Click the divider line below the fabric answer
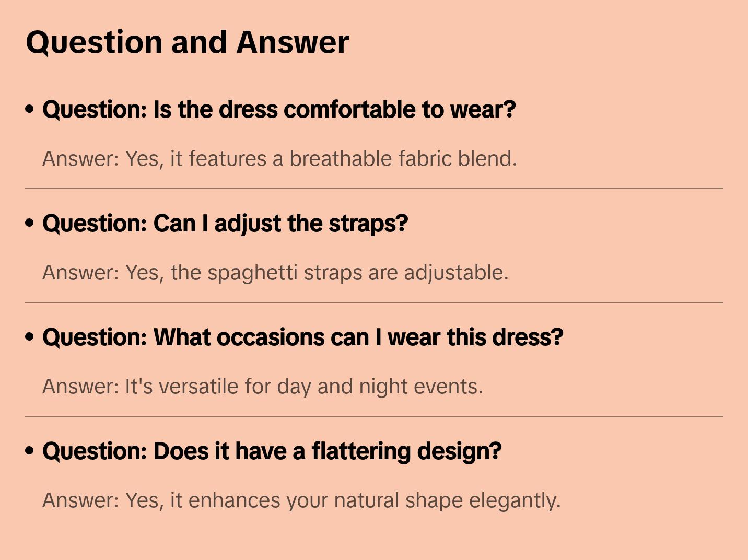The height and width of the screenshot is (560, 748). tap(374, 189)
